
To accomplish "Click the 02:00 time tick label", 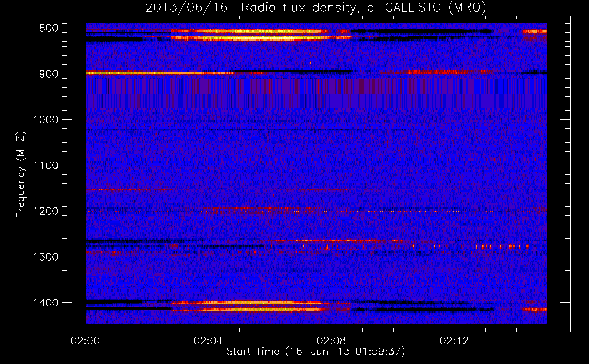I will click(x=85, y=341).
